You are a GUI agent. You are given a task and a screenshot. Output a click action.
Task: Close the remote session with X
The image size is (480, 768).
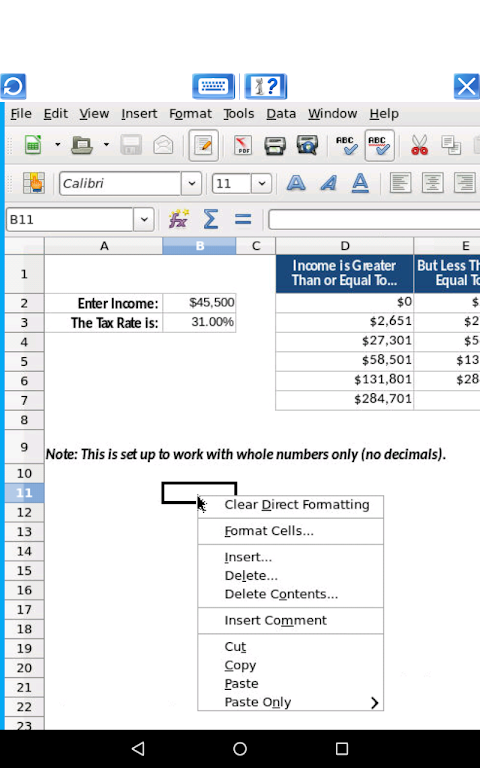[x=466, y=86]
